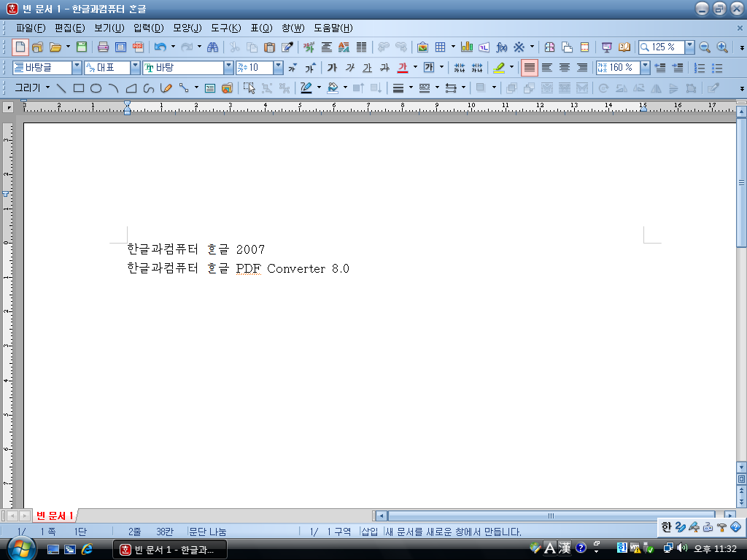The height and width of the screenshot is (560, 747).
Task: Open a file with the folder icon
Action: click(55, 47)
